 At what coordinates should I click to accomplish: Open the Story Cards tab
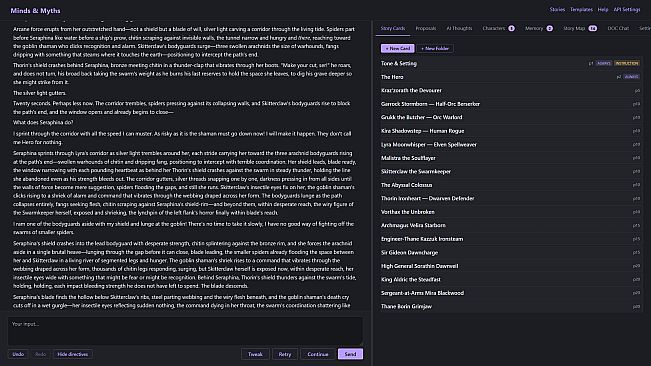coord(393,28)
